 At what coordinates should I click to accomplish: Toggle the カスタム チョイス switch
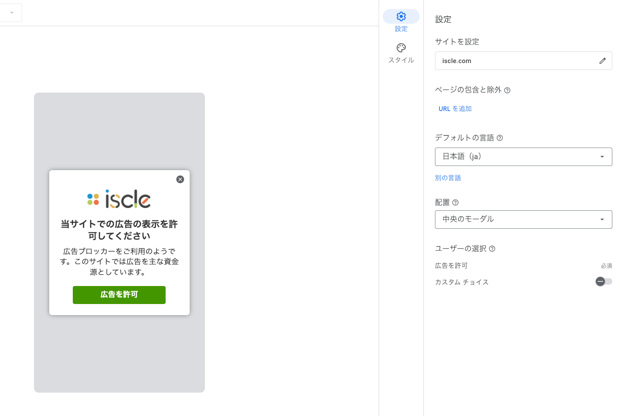click(603, 282)
